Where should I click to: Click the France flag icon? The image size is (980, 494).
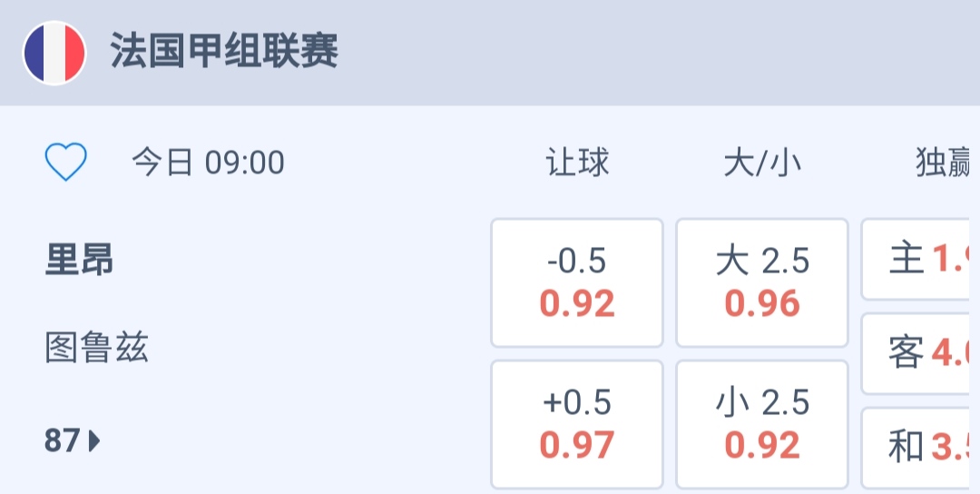[54, 53]
